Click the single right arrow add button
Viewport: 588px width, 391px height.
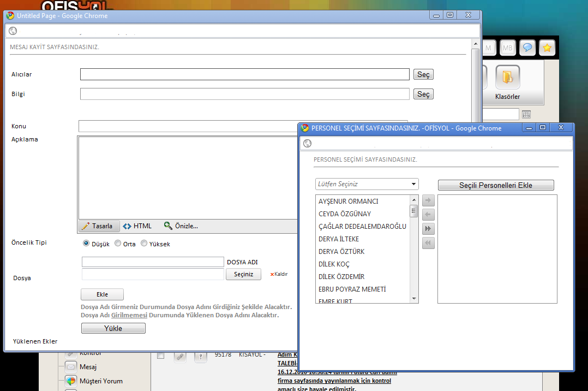pyautogui.click(x=429, y=201)
